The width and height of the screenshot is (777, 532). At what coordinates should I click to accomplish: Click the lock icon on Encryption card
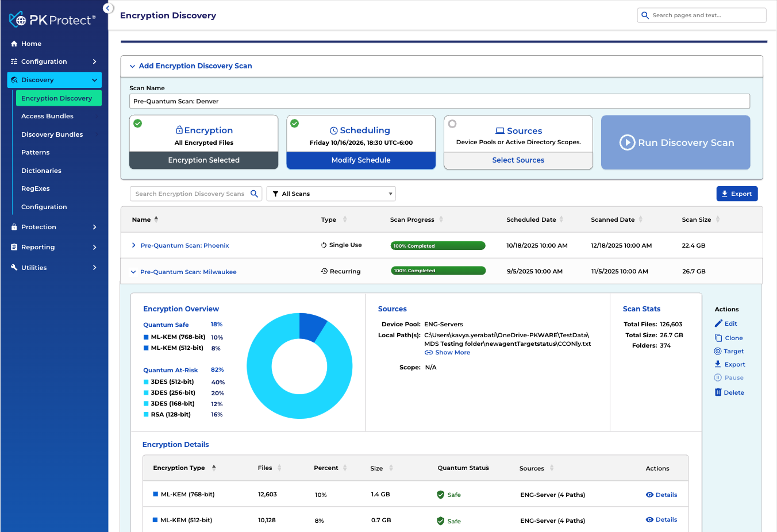coord(179,130)
